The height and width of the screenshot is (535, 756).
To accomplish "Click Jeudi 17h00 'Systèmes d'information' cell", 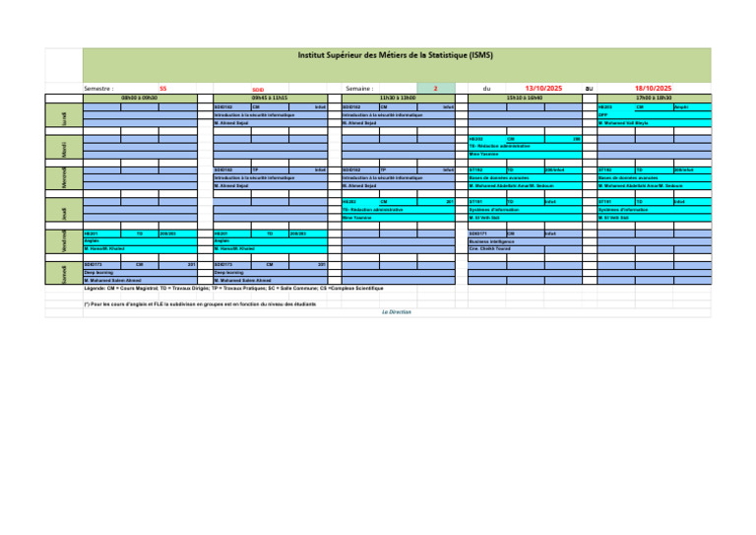I will 654,210.
